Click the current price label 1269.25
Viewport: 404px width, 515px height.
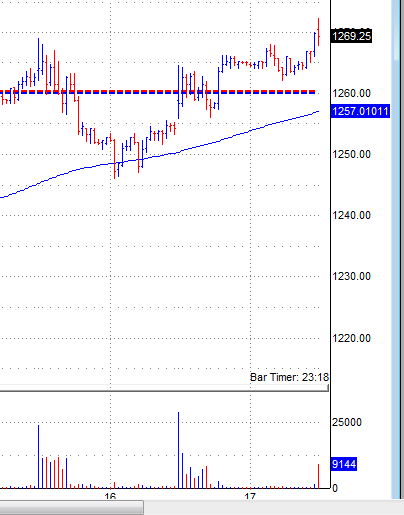[x=351, y=36]
